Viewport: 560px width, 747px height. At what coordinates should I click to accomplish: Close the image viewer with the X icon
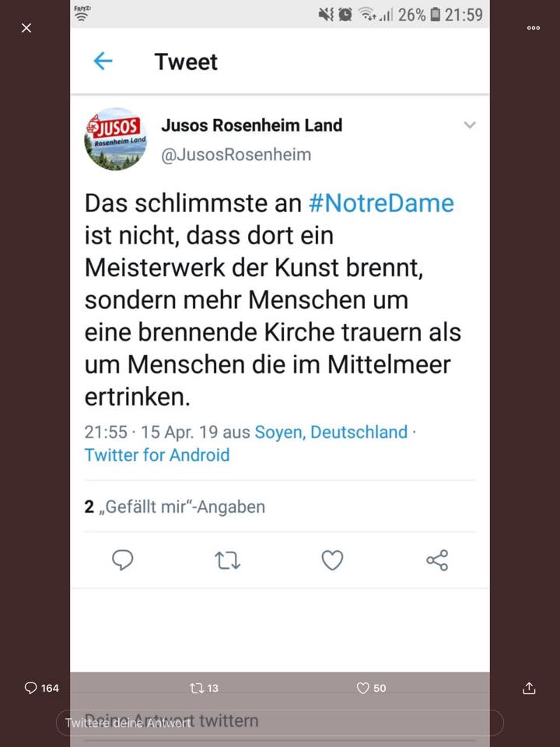pyautogui.click(x=26, y=28)
